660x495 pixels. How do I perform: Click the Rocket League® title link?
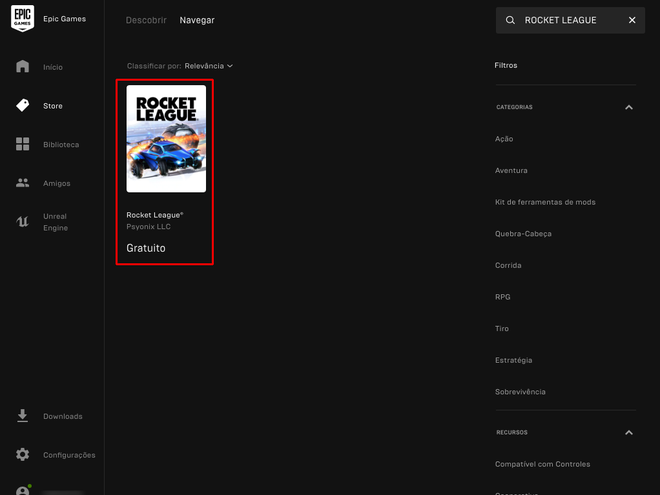coord(154,215)
